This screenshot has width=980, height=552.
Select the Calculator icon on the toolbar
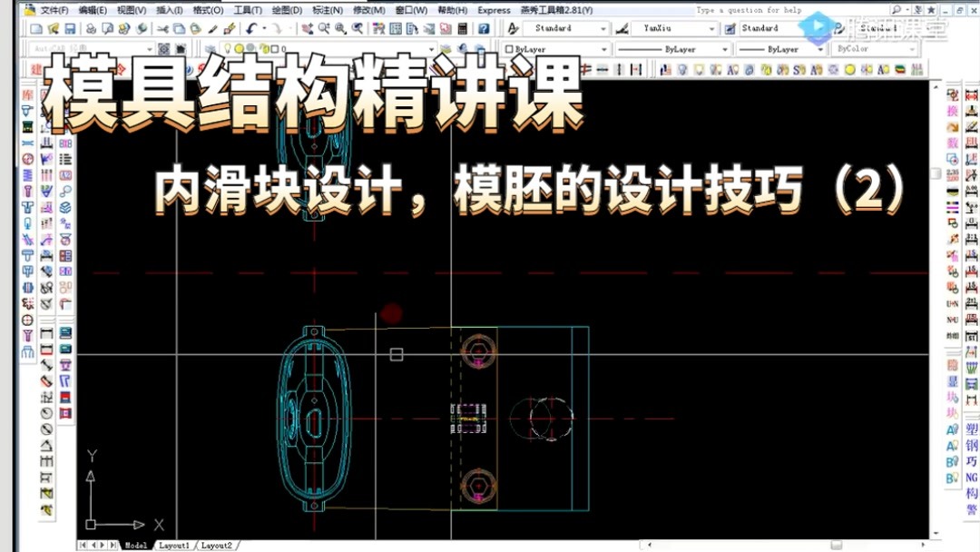464,28
